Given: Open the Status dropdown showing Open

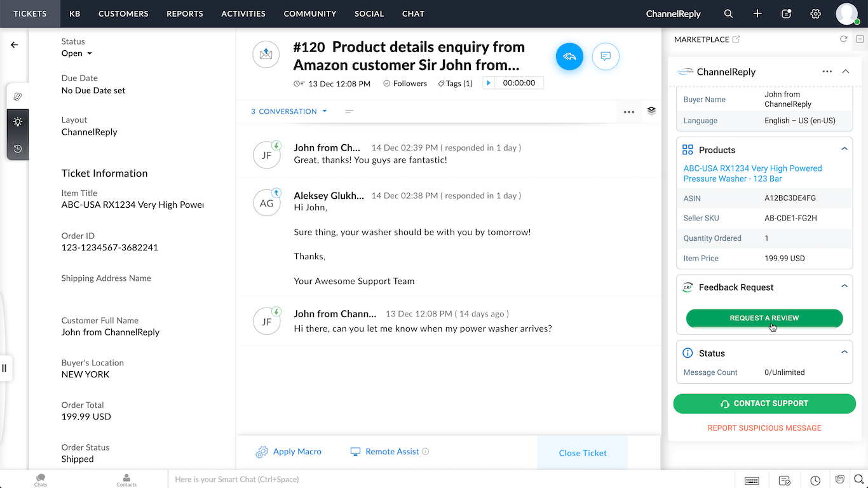Looking at the screenshot, I should coord(77,53).
